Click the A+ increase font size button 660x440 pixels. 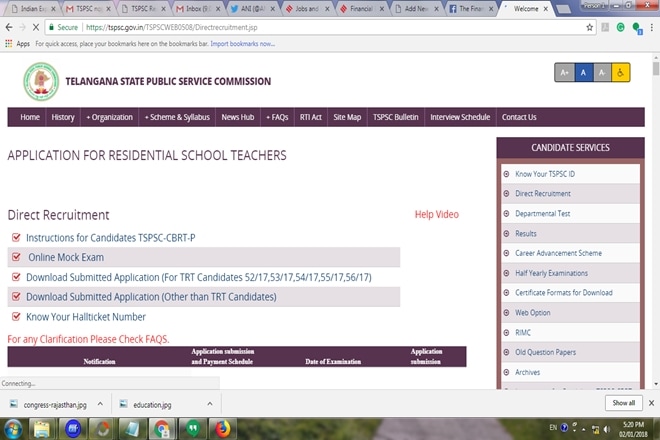click(565, 73)
